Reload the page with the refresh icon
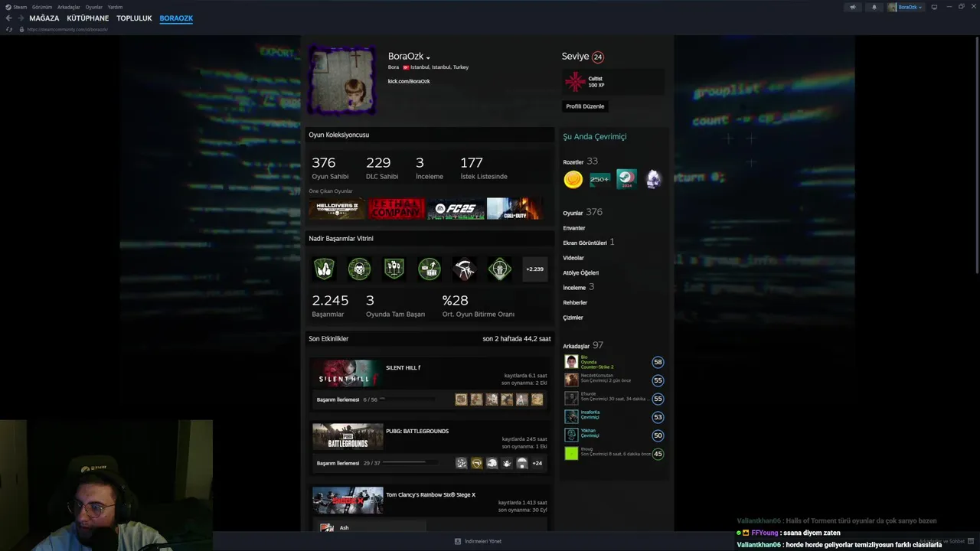This screenshot has height=551, width=980. [x=9, y=29]
